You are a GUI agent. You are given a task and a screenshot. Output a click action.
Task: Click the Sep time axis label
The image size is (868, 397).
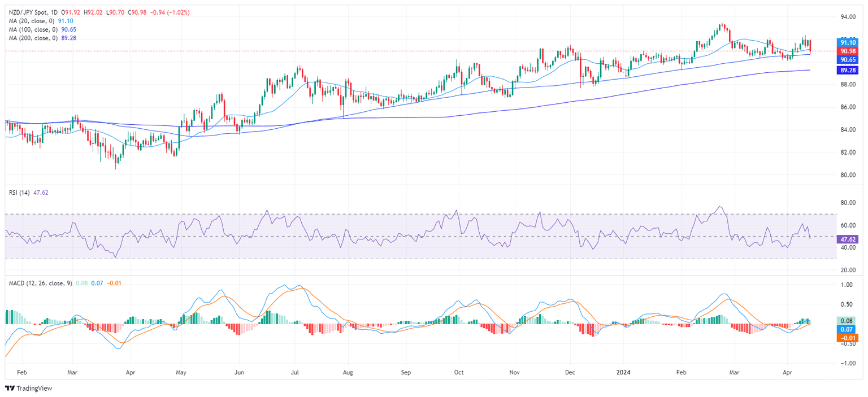[406, 373]
